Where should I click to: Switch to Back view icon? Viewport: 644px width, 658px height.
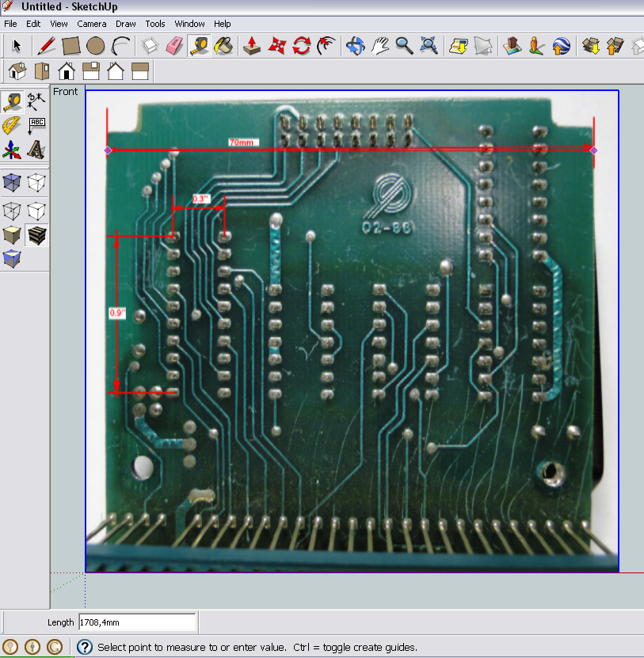pyautogui.click(x=116, y=71)
